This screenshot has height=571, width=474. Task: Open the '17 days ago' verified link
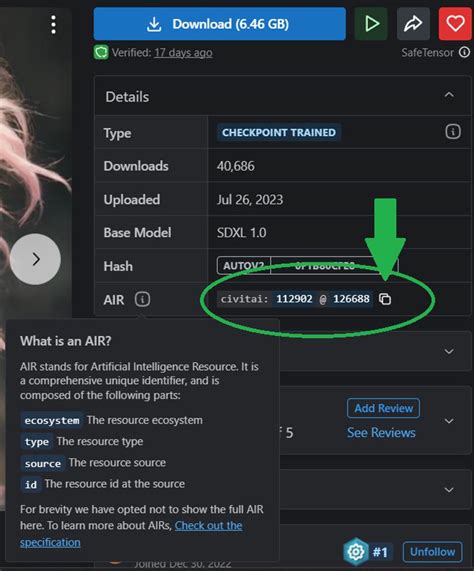(x=183, y=53)
